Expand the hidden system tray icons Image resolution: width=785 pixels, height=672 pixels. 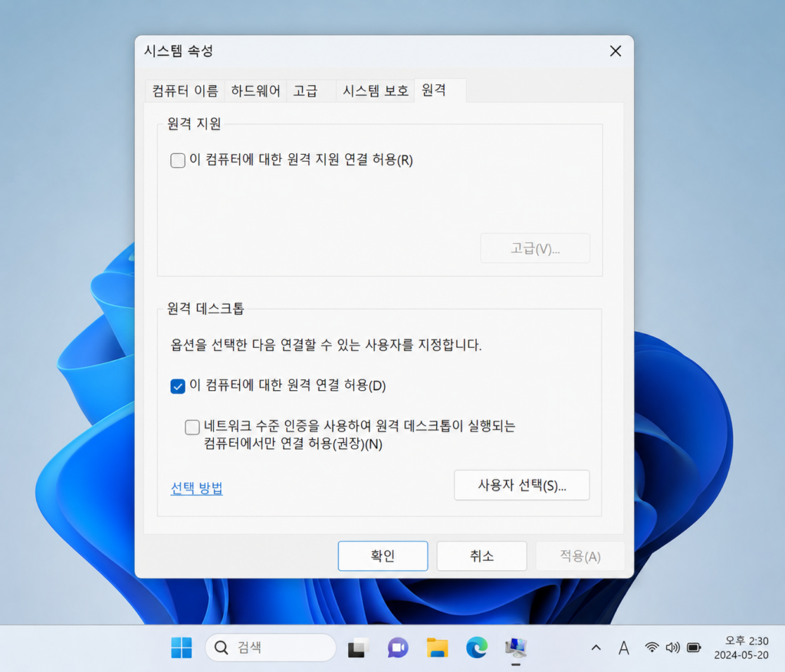[596, 647]
